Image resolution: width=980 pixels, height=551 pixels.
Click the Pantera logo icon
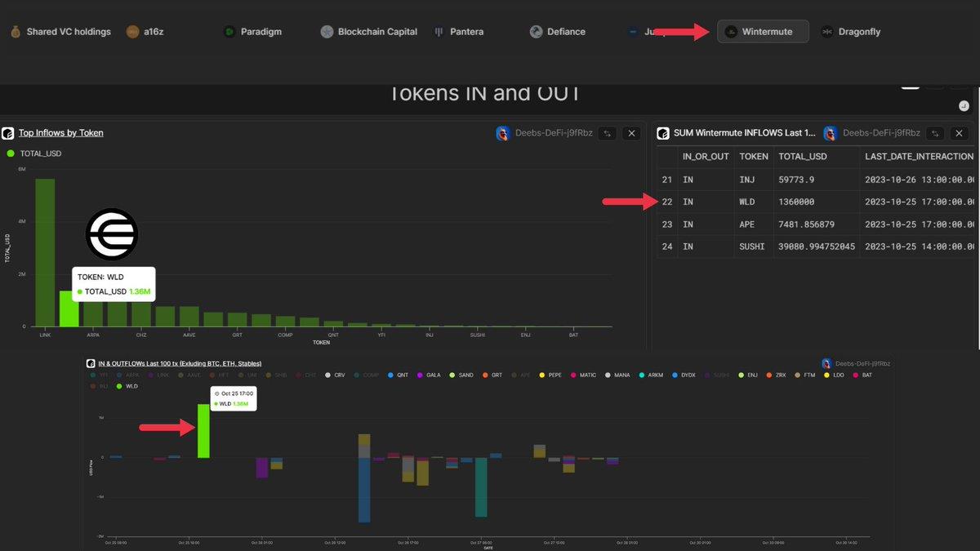439,32
